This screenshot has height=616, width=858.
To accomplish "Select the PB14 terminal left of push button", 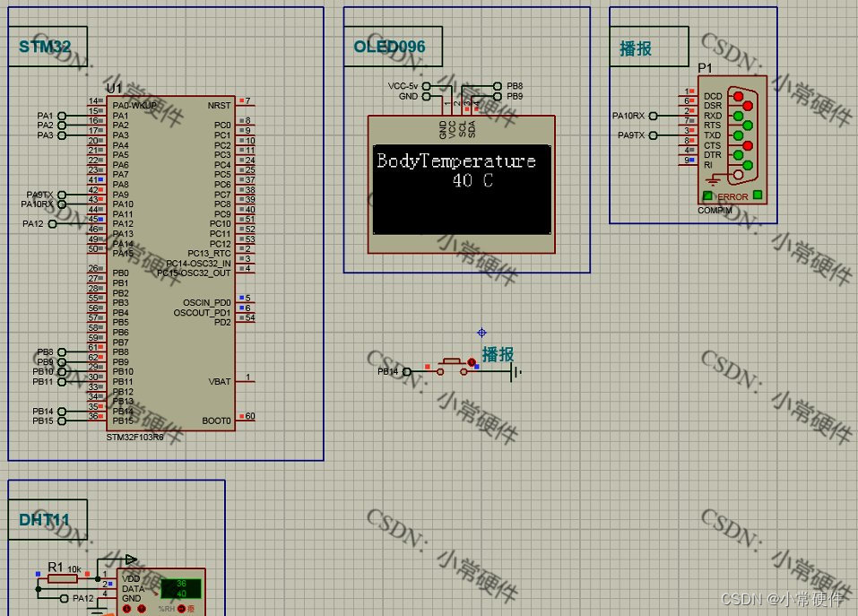I will pos(394,372).
